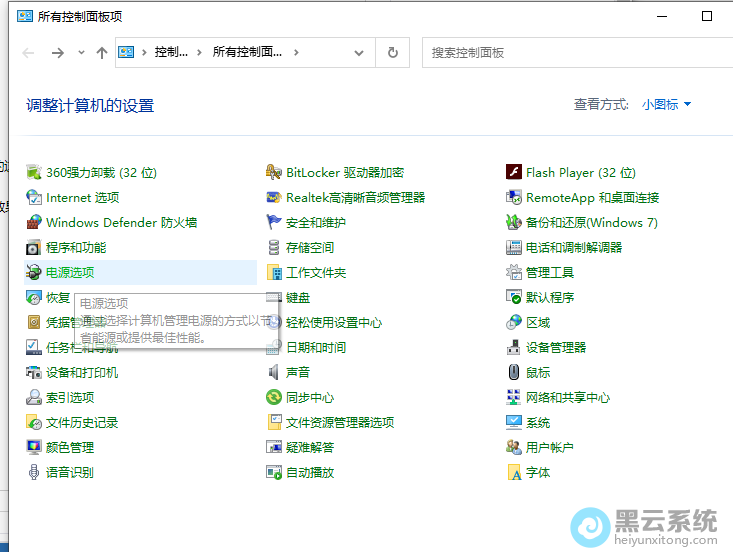The image size is (733, 552).
Task: Open the 小图标 view mode dropdown
Action: click(666, 104)
